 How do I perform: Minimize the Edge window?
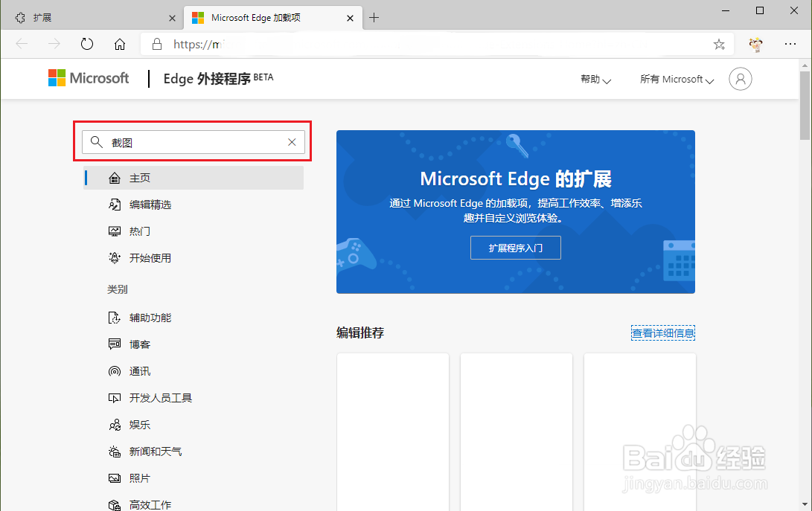[x=726, y=11]
